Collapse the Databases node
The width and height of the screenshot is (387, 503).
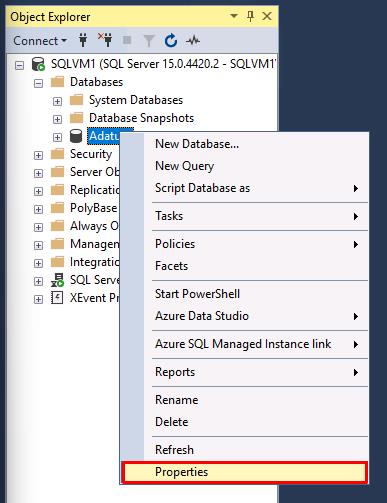pos(39,83)
